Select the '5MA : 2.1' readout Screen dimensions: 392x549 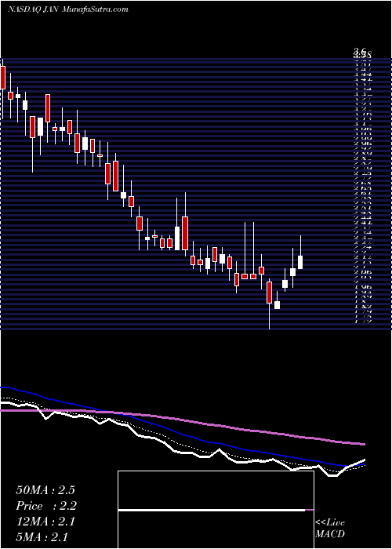pos(42,536)
